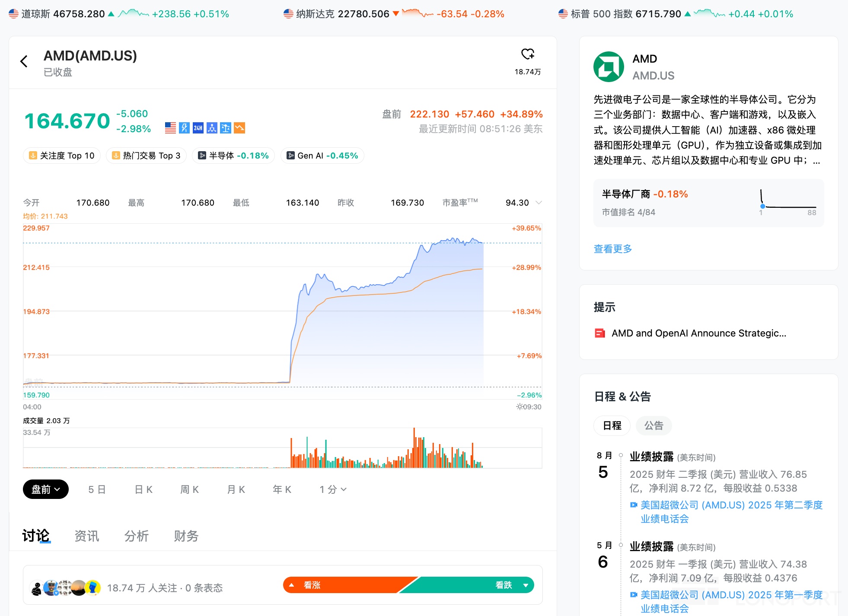Click the back arrow beside AMD(AMD.US)
Image resolution: width=848 pixels, height=616 pixels.
pos(24,62)
